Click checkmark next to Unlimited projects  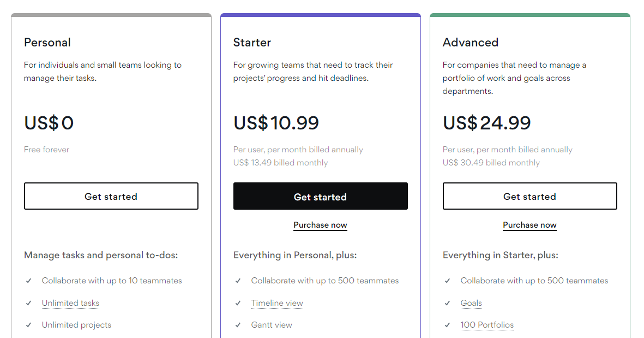[x=29, y=325]
